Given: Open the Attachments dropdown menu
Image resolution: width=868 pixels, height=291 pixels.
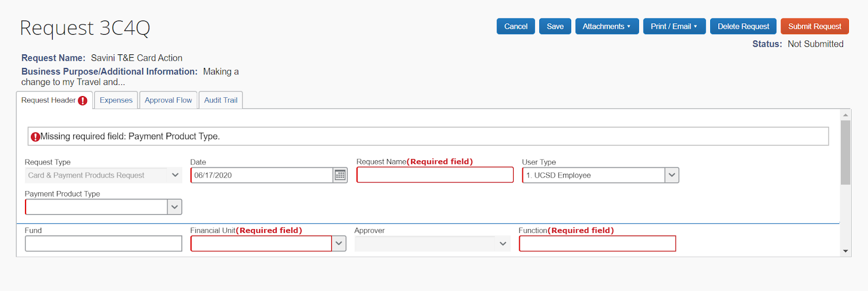Looking at the screenshot, I should (607, 26).
